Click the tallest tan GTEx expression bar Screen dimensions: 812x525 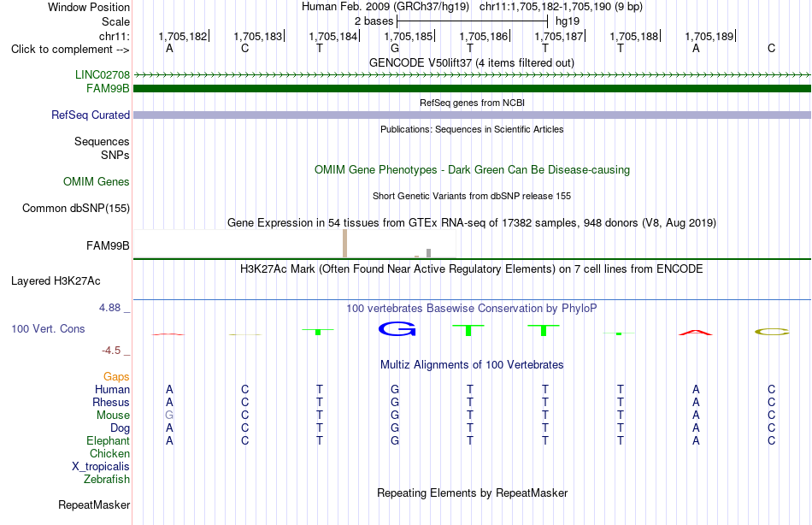point(345,244)
